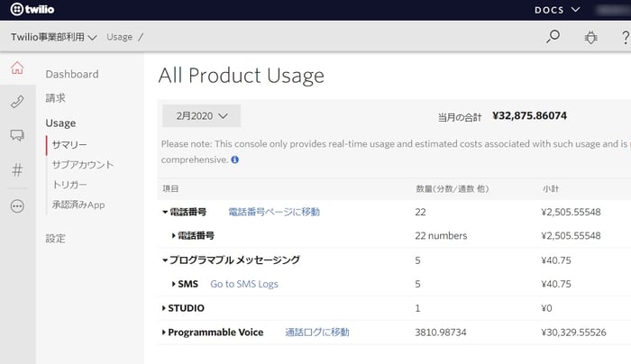Open the phone numbers hash icon
Viewport: 631px width, 364px height.
click(x=17, y=170)
